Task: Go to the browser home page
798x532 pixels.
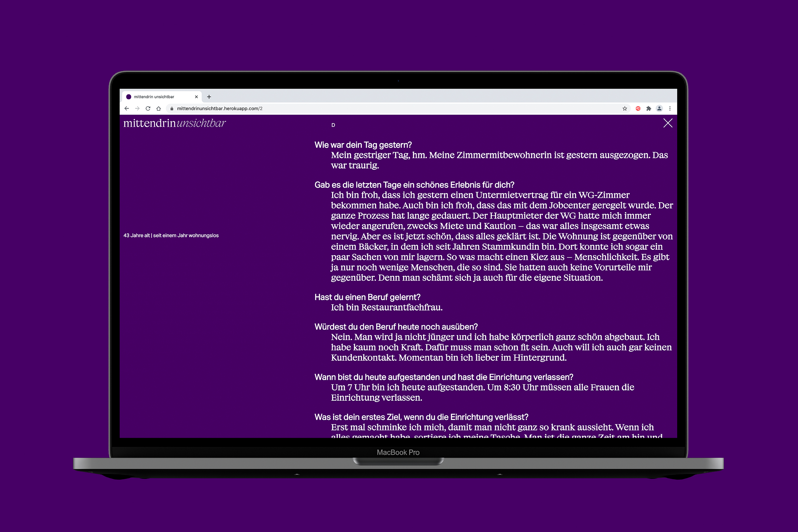Action: click(159, 109)
